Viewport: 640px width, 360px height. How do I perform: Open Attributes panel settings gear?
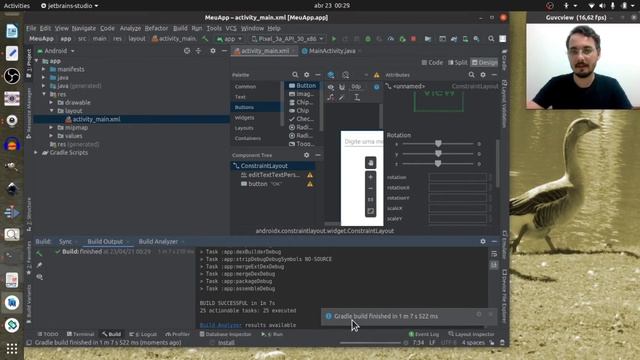[x=483, y=75]
